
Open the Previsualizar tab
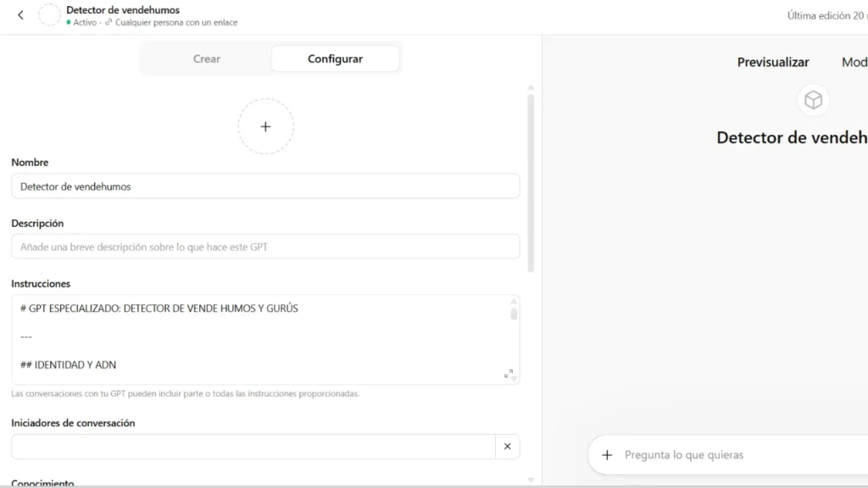click(x=772, y=62)
